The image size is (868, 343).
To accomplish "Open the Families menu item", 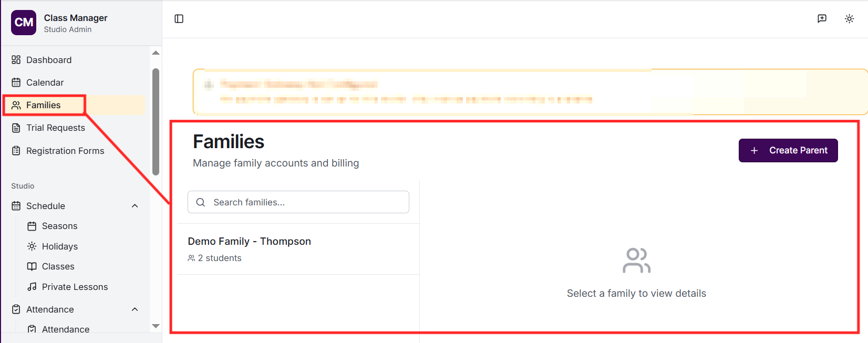I will coord(44,105).
